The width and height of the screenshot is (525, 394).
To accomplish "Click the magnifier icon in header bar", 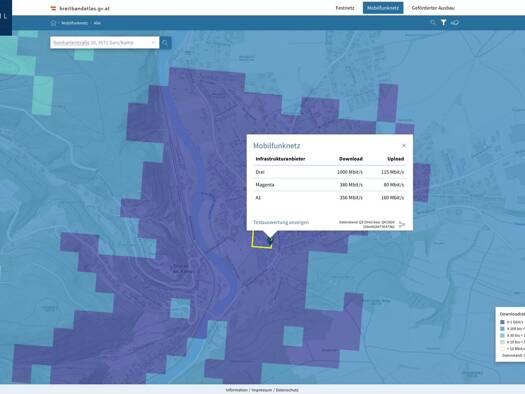I will [x=433, y=22].
